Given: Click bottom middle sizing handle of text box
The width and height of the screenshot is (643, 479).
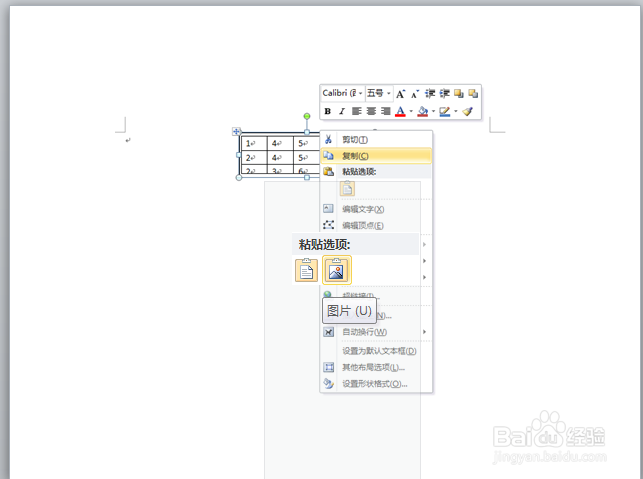Looking at the screenshot, I should 307,178.
